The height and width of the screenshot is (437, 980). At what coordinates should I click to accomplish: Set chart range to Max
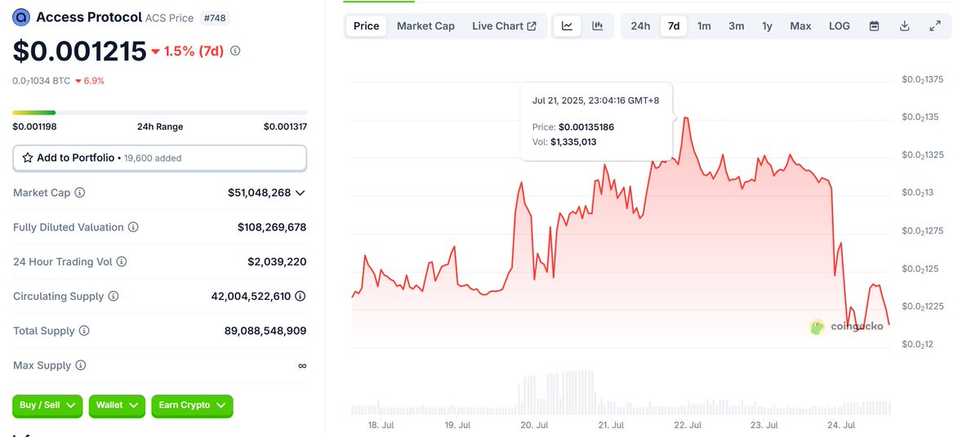800,26
